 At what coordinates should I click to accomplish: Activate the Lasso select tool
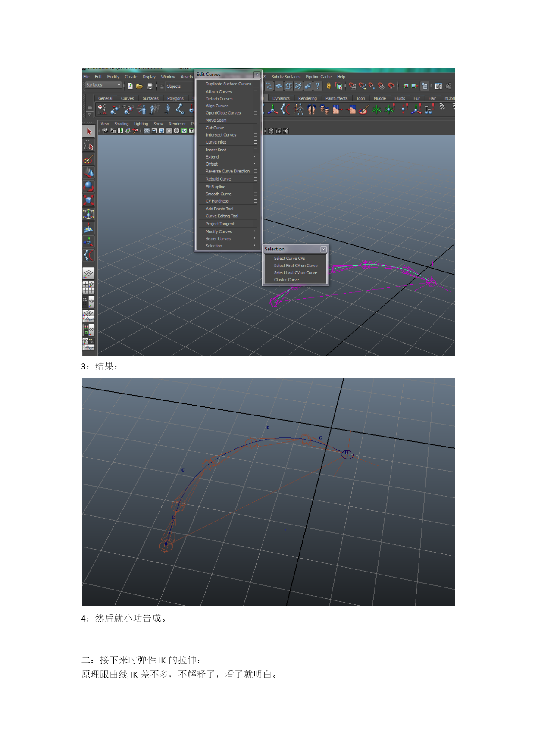[89, 145]
